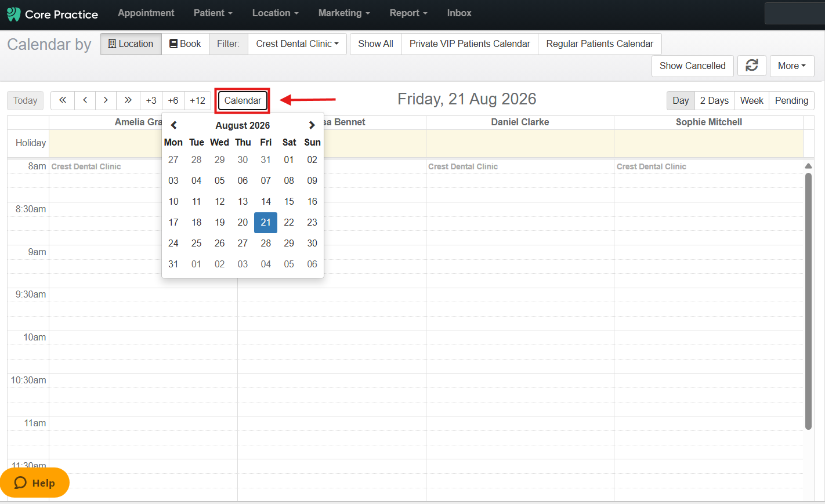Open the More dropdown
The width and height of the screenshot is (825, 504).
pyautogui.click(x=792, y=66)
